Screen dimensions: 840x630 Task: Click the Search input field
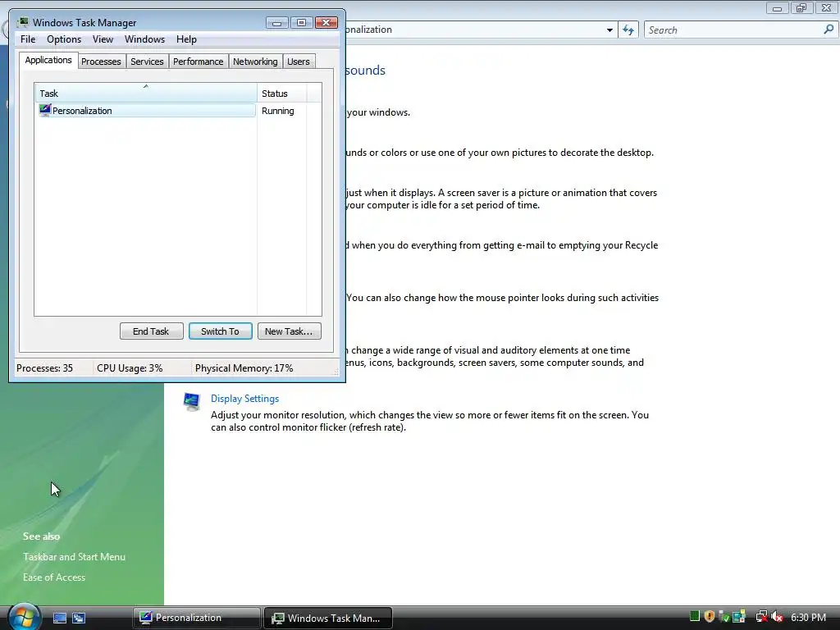pos(733,30)
